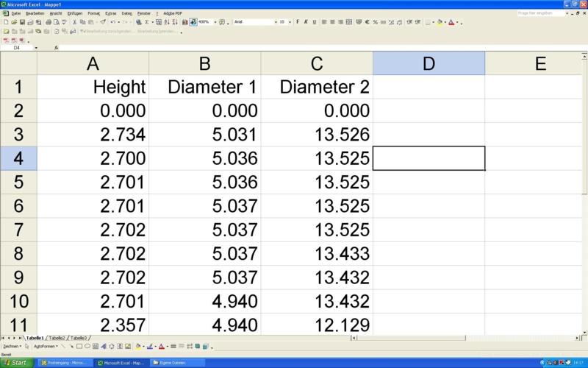Click the open file folder icon
The image size is (588, 368).
click(x=14, y=22)
